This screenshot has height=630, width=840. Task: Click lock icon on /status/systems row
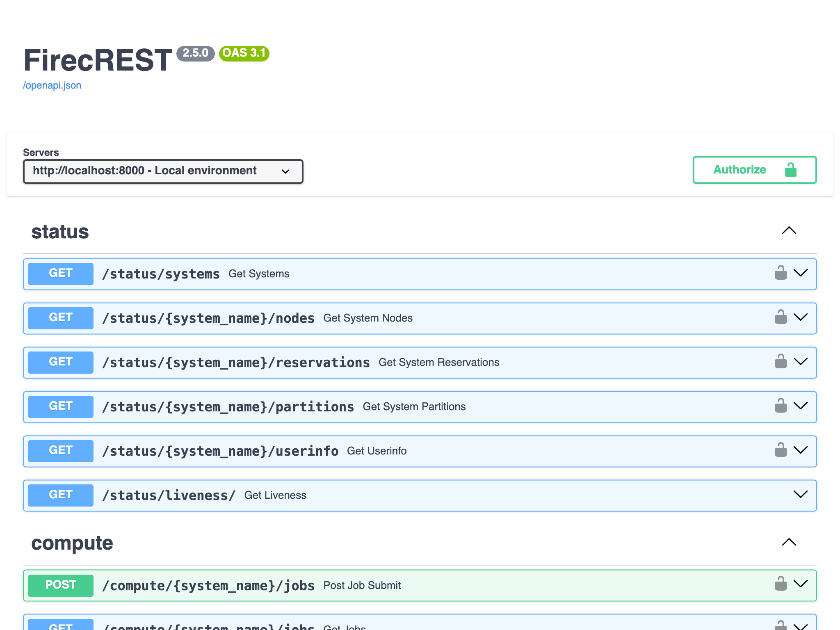[781, 273]
